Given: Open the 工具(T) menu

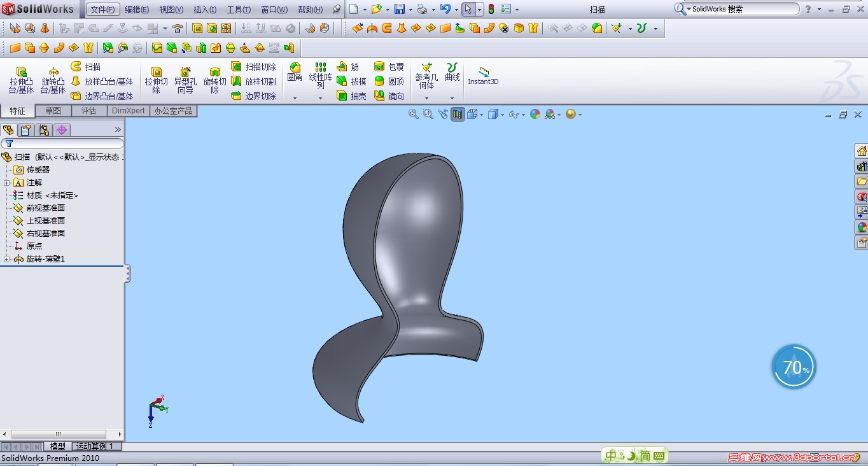Looking at the screenshot, I should (239, 10).
